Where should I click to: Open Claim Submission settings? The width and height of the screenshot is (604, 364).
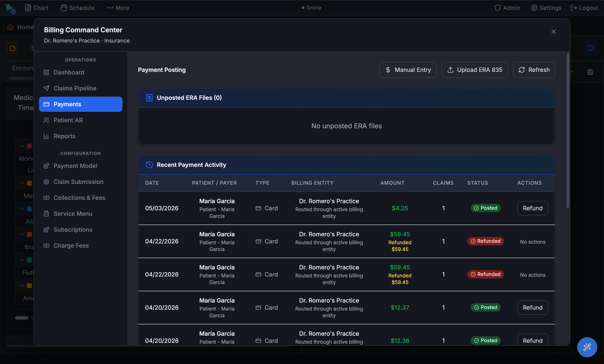click(81, 182)
